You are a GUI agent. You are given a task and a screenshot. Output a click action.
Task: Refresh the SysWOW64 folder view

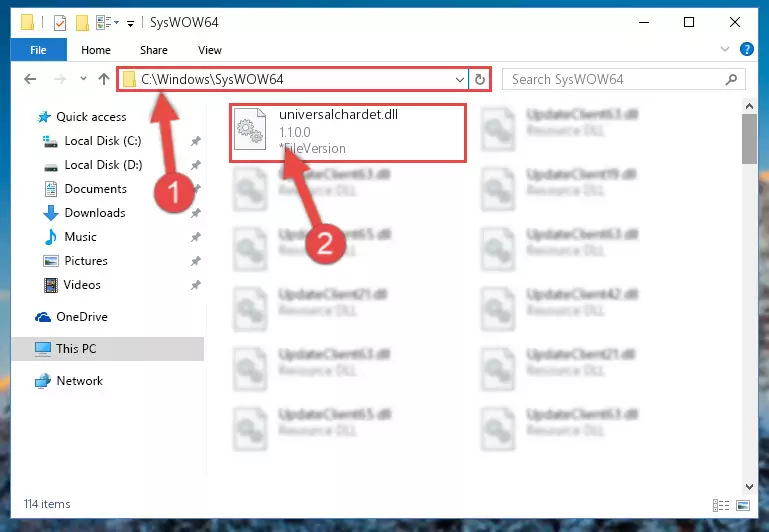coord(480,79)
